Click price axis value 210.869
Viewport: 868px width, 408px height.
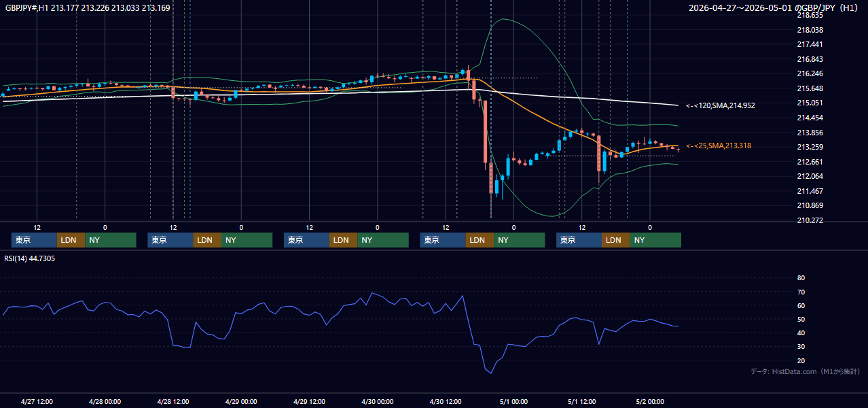pos(810,205)
